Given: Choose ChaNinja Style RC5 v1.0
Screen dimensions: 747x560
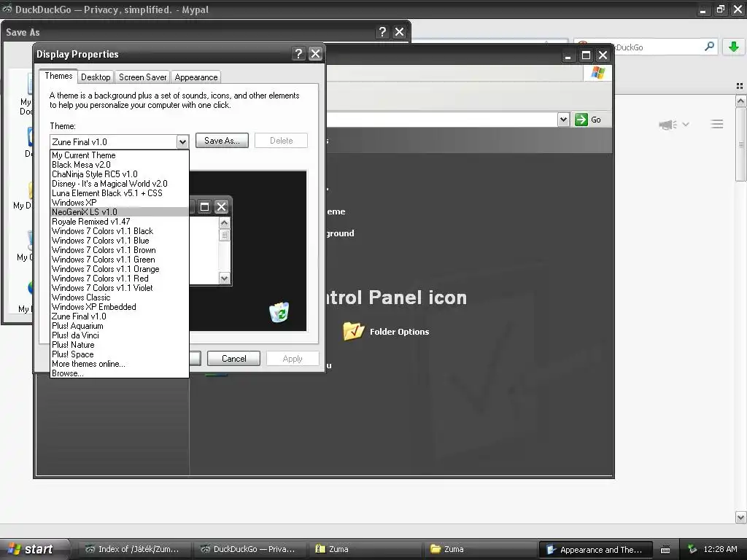Looking at the screenshot, I should pyautogui.click(x=119, y=174).
